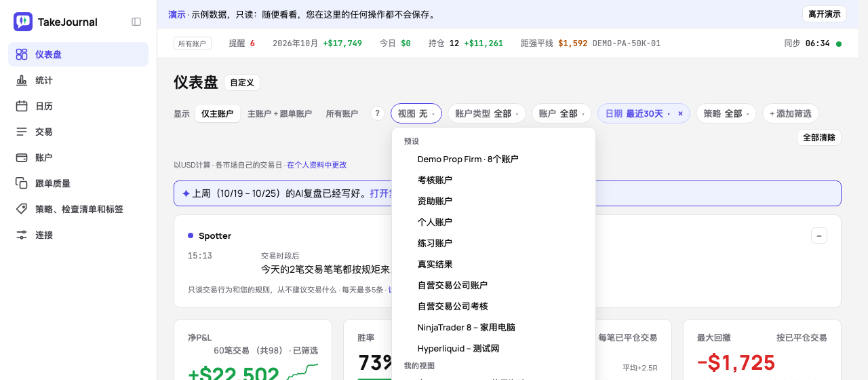Choose Demo Prop Firm · 8个账户 preset
Image resolution: width=868 pixels, height=380 pixels.
[494, 159]
